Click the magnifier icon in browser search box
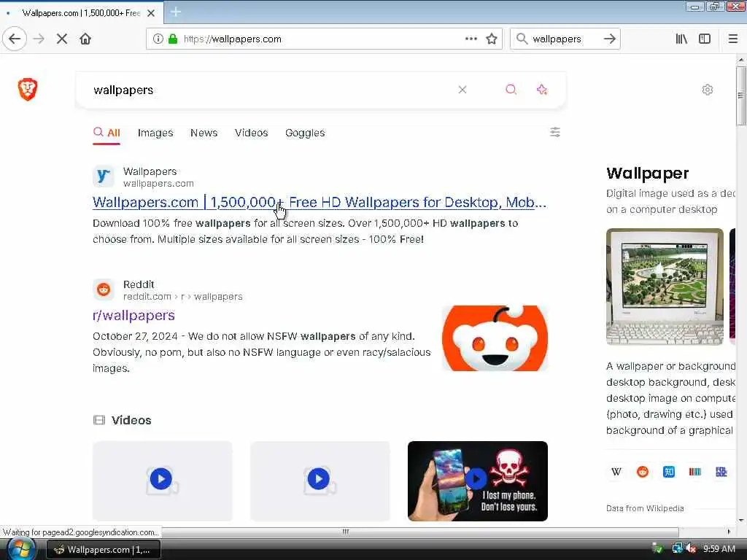 (x=522, y=39)
